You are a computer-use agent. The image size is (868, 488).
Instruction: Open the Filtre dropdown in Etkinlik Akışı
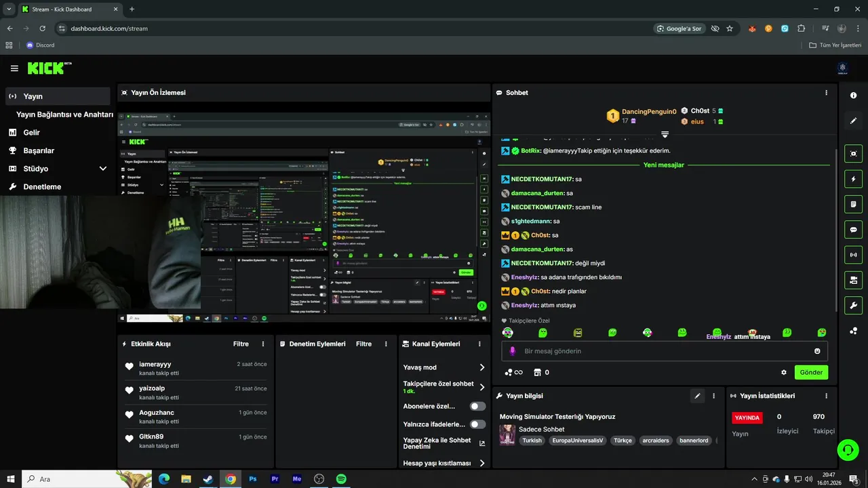(241, 344)
